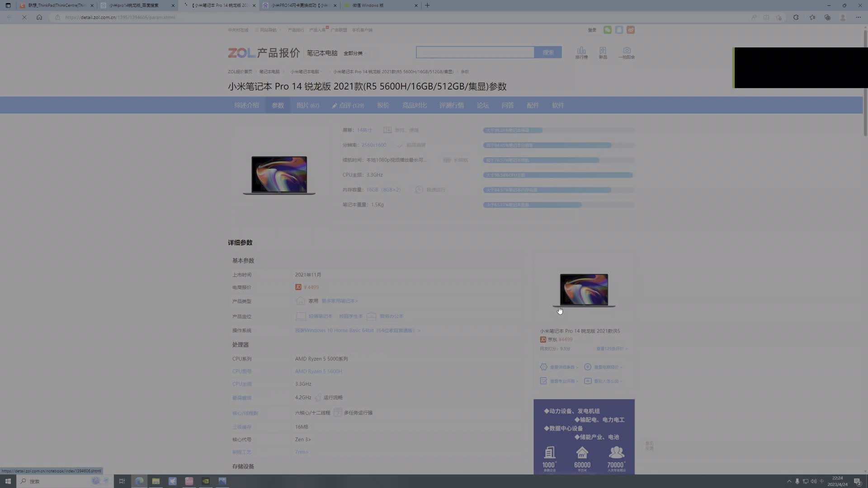Image resolution: width=868 pixels, height=488 pixels.
Task: Open the AMD Ryzen 5 5600H link
Action: point(318,371)
